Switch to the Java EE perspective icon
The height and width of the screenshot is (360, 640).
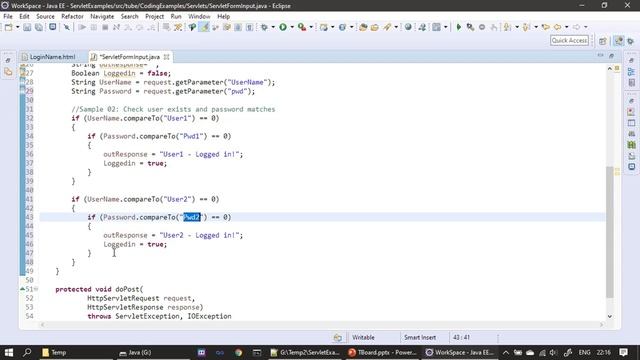(619, 41)
